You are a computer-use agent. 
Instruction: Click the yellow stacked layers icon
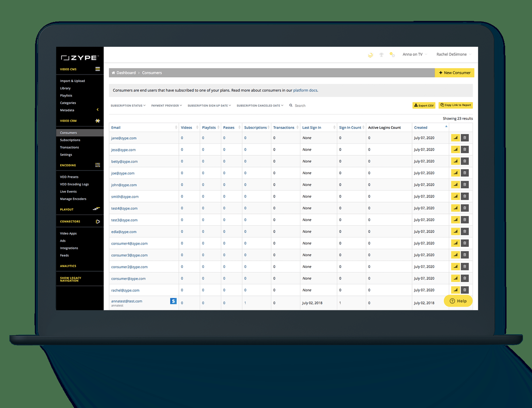click(370, 55)
